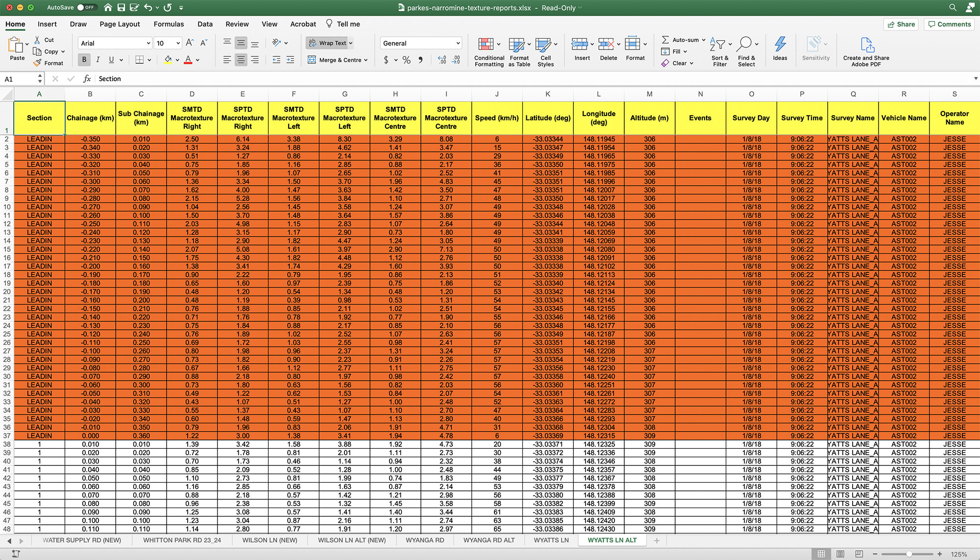This screenshot has width=980, height=560.
Task: Click Create and Share Adobe PDF
Action: 866,52
